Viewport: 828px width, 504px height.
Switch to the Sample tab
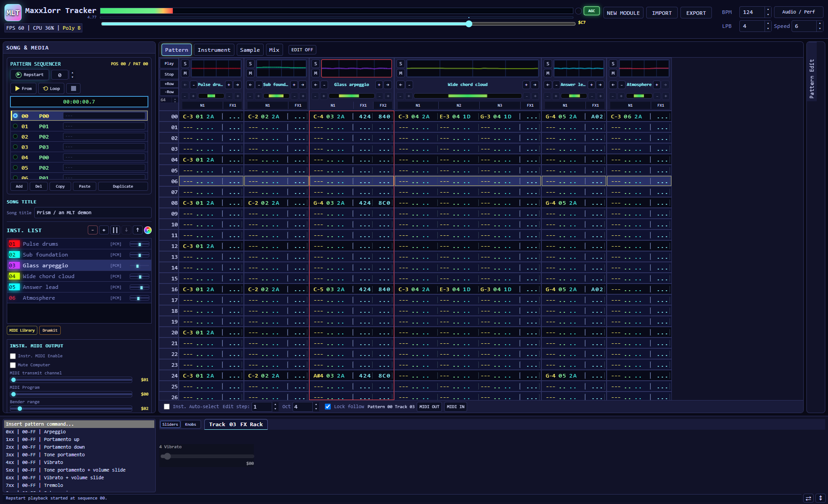pos(250,50)
